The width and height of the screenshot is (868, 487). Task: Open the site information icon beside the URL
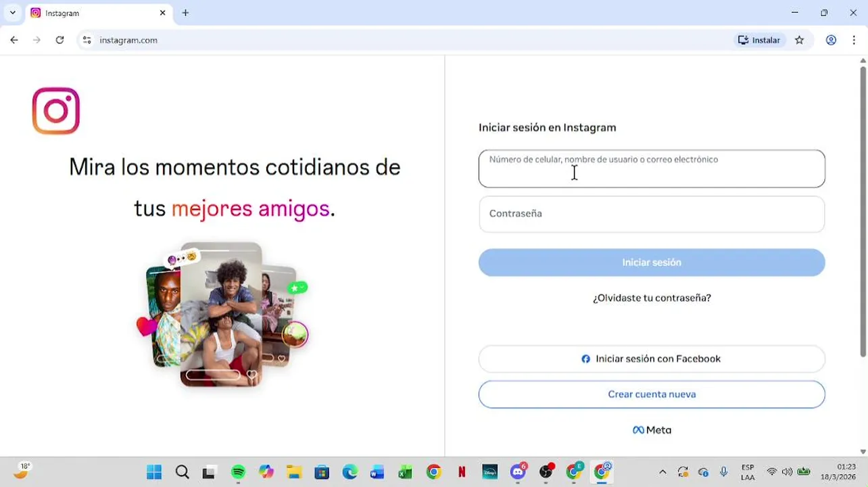coord(87,40)
